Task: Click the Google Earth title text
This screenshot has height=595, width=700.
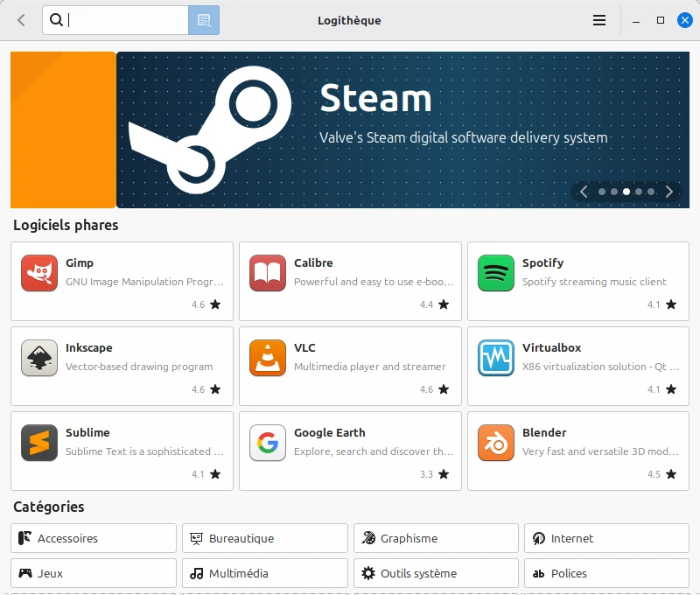Action: click(330, 432)
